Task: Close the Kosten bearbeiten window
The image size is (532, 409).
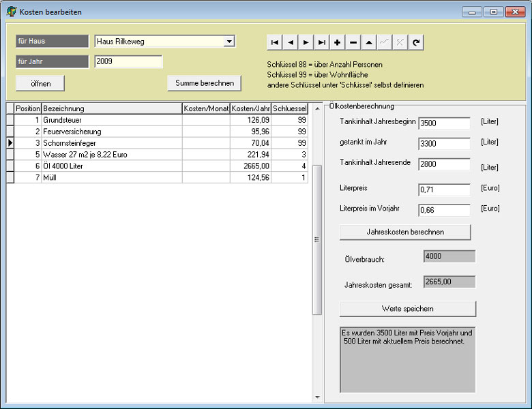Action: pyautogui.click(x=516, y=12)
